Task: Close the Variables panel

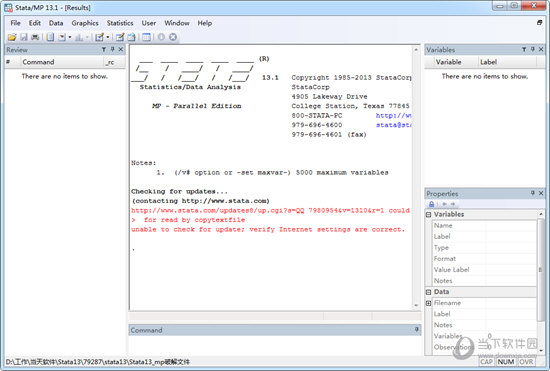Action: [x=541, y=49]
